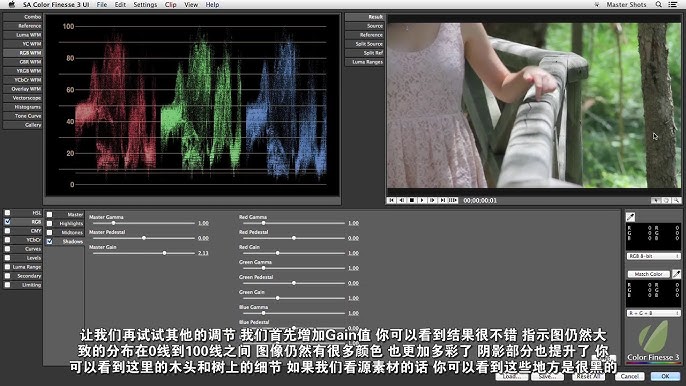Jump to the first frame in transport controls
Screen dimensions: 686x386
coord(391,200)
